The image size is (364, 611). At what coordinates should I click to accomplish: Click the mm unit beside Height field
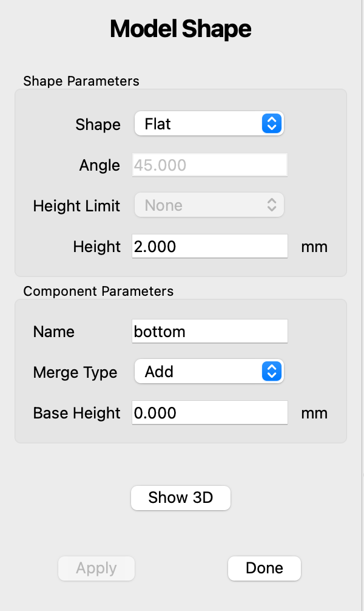(x=314, y=247)
